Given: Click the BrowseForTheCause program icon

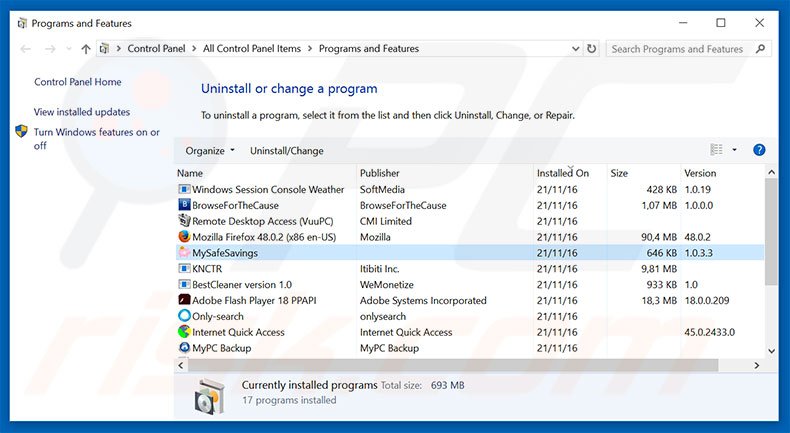Looking at the screenshot, I should tap(184, 205).
